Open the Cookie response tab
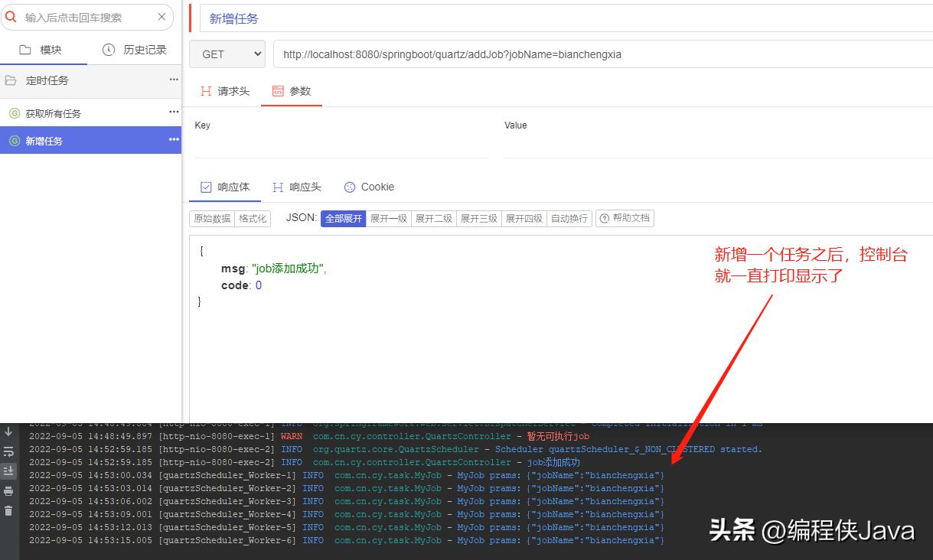 click(x=369, y=187)
